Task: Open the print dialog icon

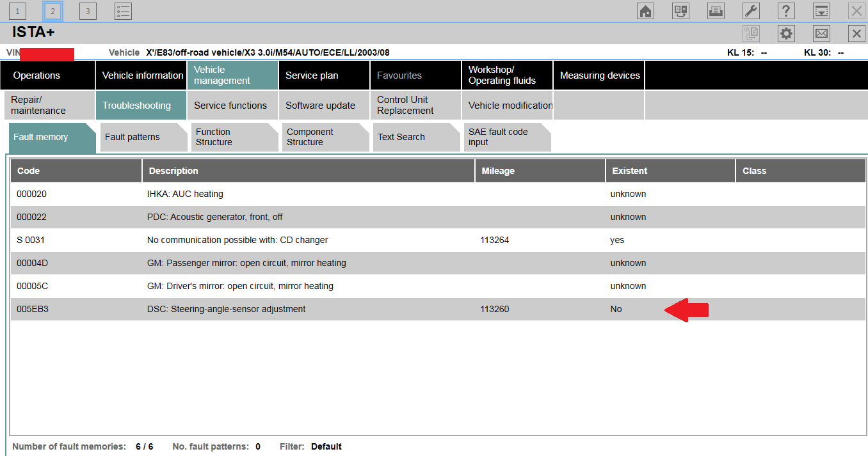Action: [716, 11]
